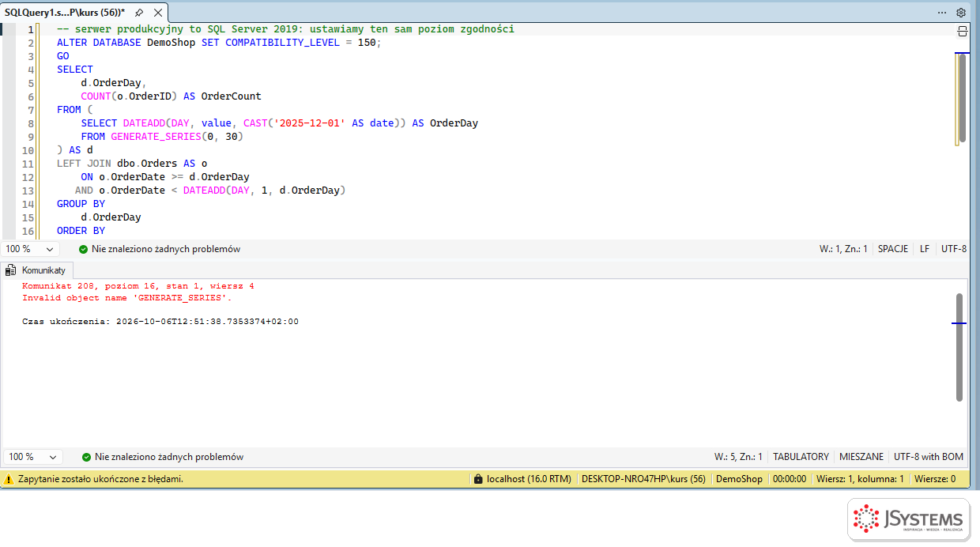Close the SQLQuery1 query tab
980x547 pixels.
tap(158, 13)
